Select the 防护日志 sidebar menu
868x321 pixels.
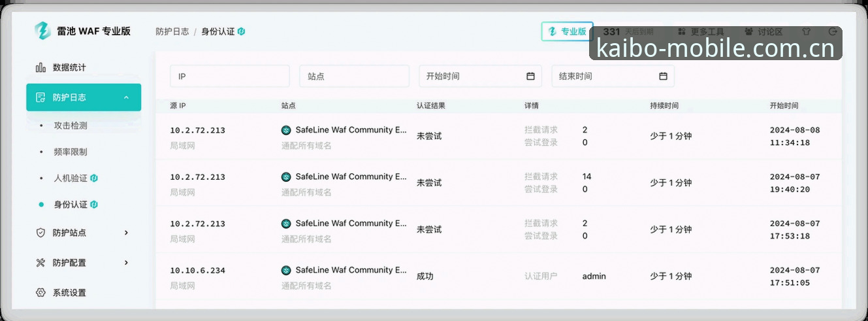[x=84, y=97]
